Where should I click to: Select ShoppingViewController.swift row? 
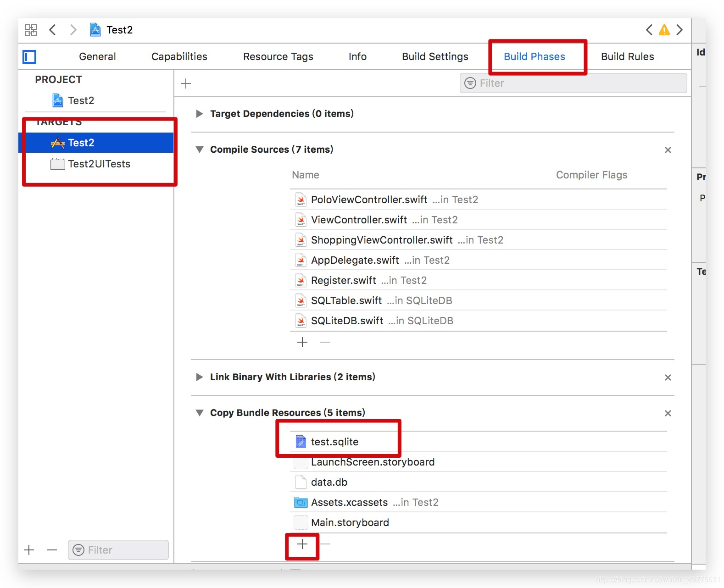(479, 240)
